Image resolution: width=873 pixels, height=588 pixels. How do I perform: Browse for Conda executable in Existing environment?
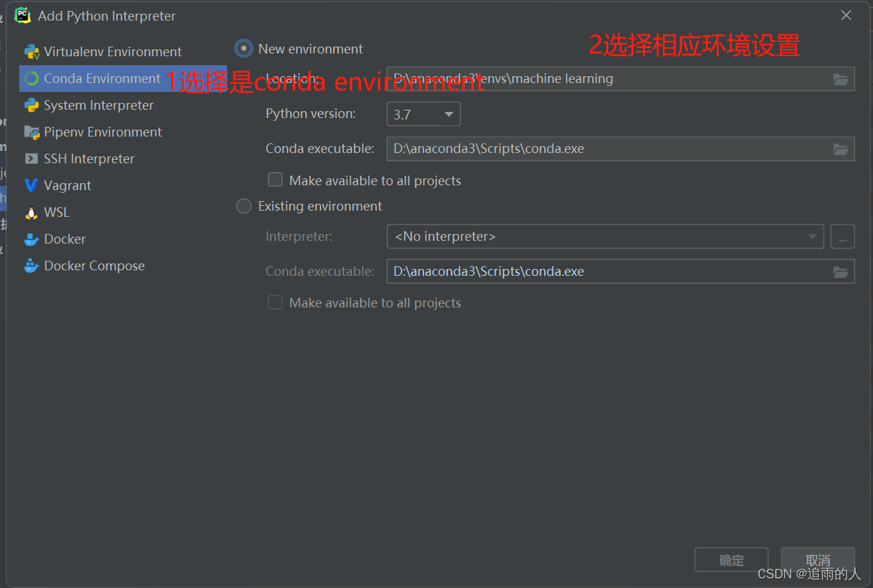841,272
